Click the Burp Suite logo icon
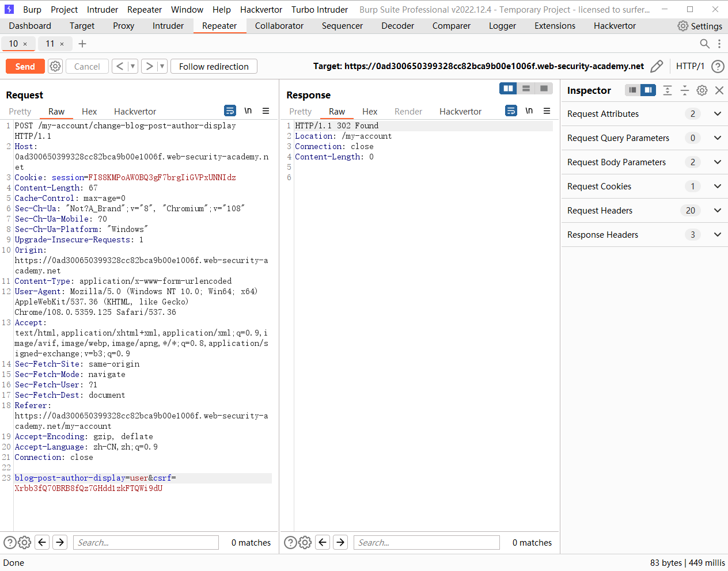The height and width of the screenshot is (571, 728). [x=9, y=9]
